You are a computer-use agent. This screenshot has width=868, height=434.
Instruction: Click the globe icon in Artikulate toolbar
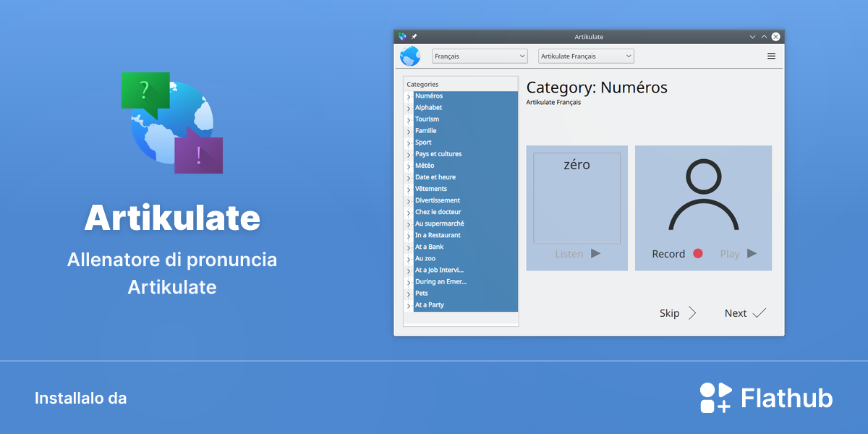pos(410,56)
